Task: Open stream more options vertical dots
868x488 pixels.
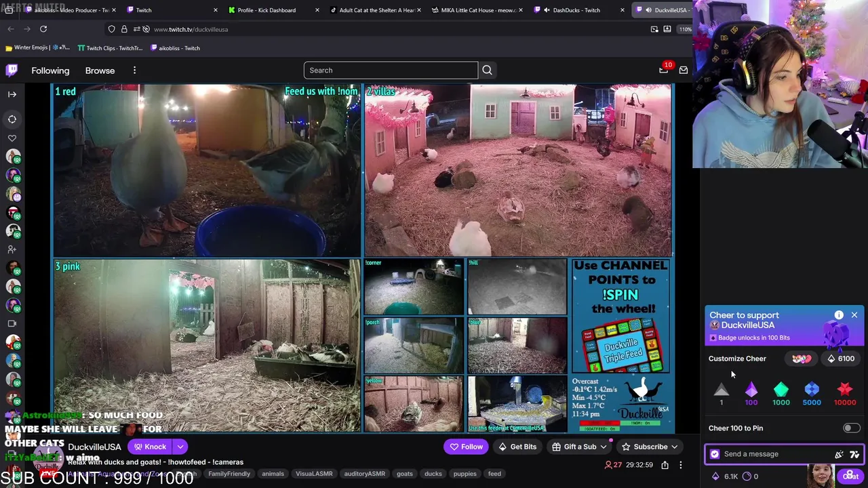Action: (681, 465)
